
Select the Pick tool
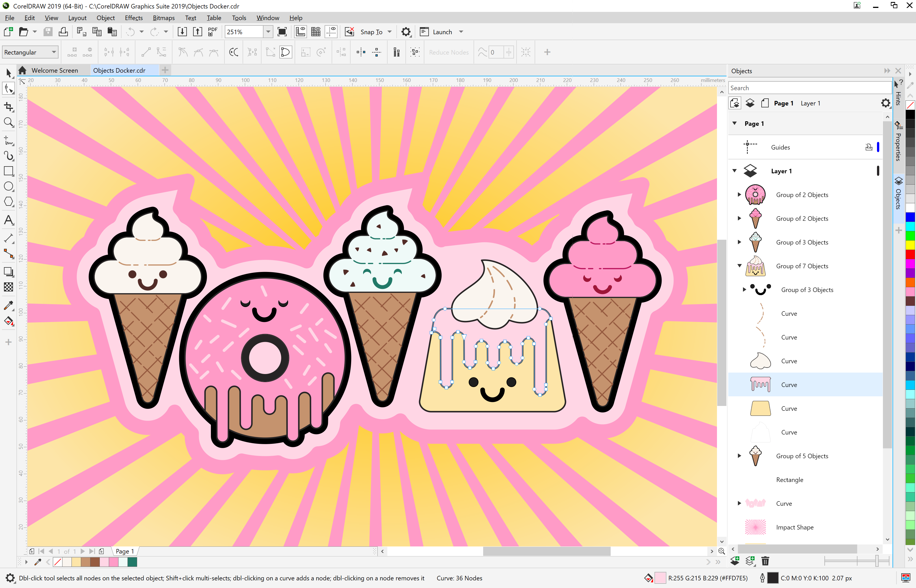coord(8,73)
